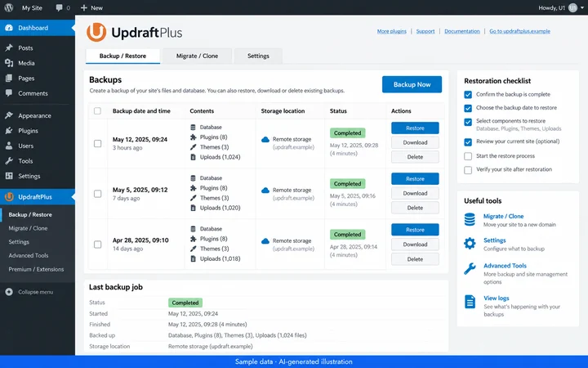Open the Settings tab in UpdraftPlus
The image size is (588, 368).
point(258,56)
